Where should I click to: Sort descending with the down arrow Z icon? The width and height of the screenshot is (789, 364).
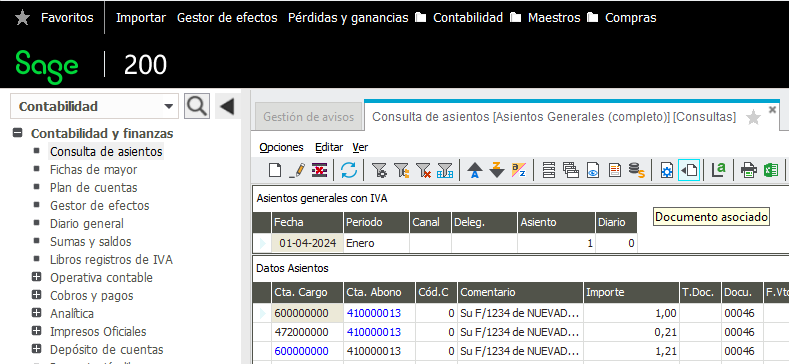(497, 170)
